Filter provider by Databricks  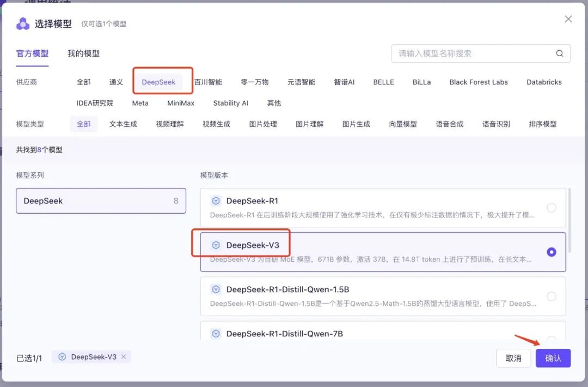544,82
